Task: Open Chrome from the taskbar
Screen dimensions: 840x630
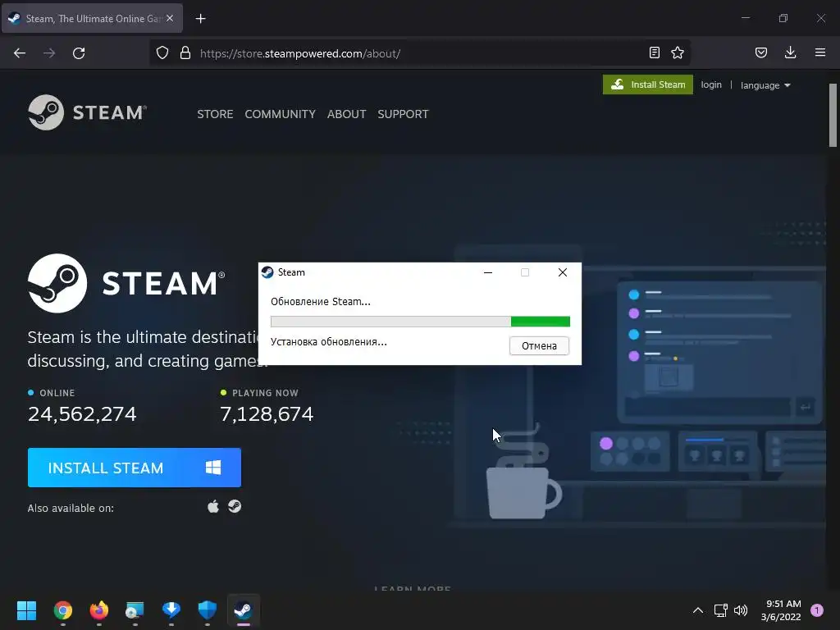Action: [63, 610]
